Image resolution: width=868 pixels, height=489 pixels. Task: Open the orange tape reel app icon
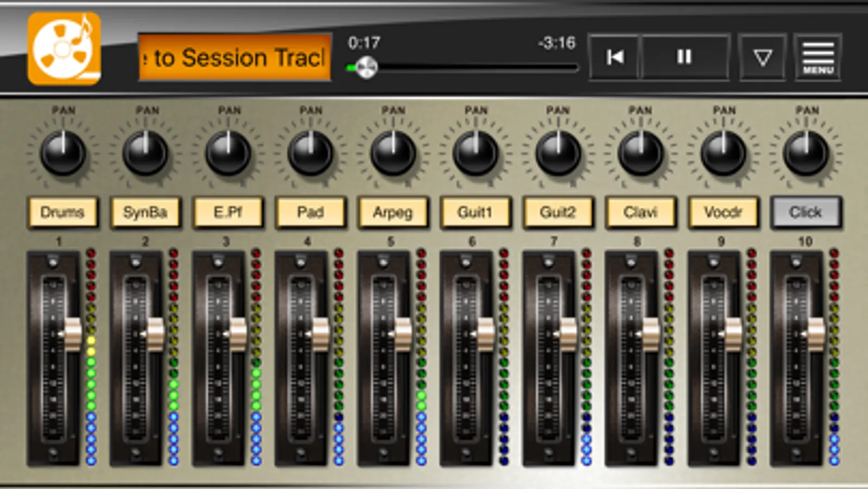[x=64, y=49]
